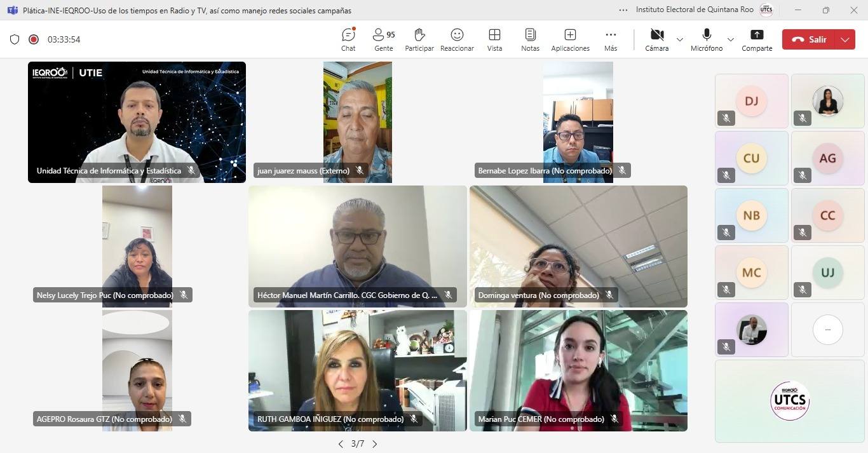The height and width of the screenshot is (453, 868).
Task: Raise hand with Participar button
Action: pyautogui.click(x=419, y=39)
